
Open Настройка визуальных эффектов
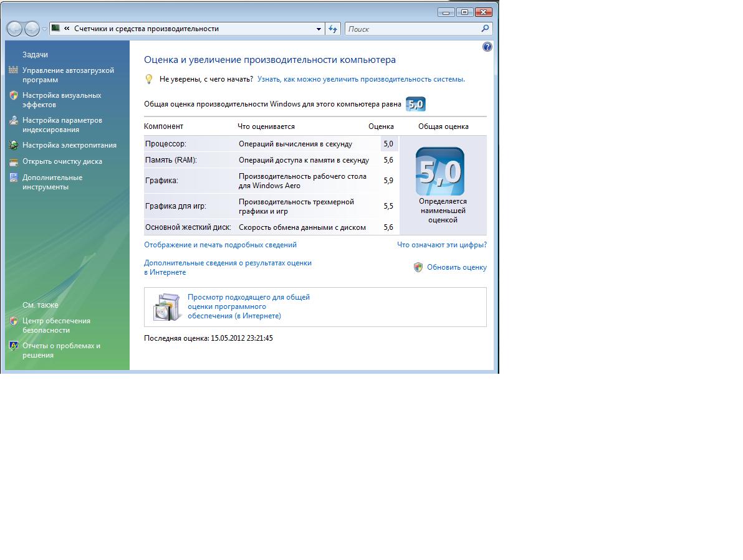pyautogui.click(x=61, y=100)
